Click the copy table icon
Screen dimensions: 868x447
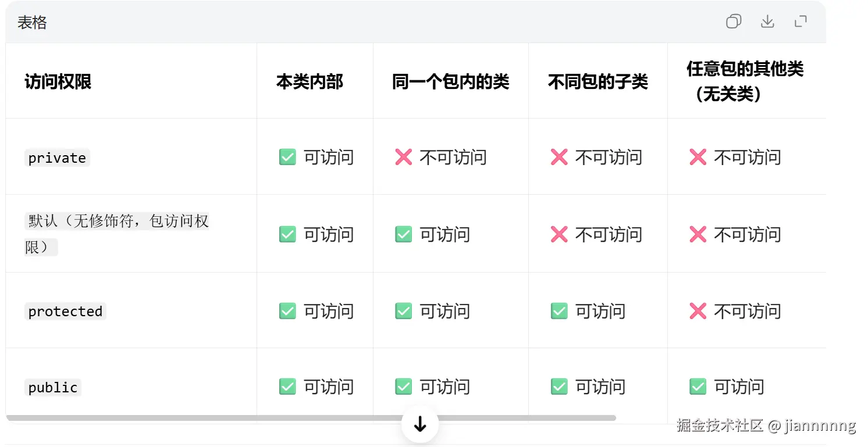tap(733, 22)
